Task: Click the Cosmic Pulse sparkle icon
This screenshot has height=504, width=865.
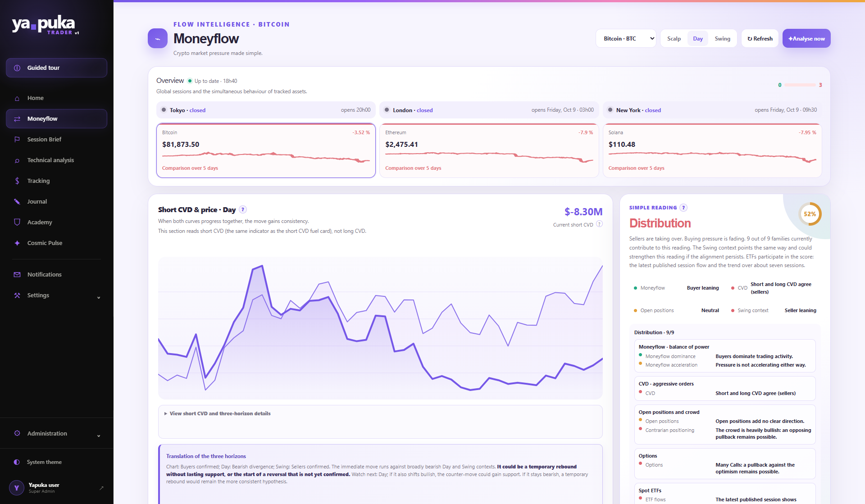Action: coord(17,243)
